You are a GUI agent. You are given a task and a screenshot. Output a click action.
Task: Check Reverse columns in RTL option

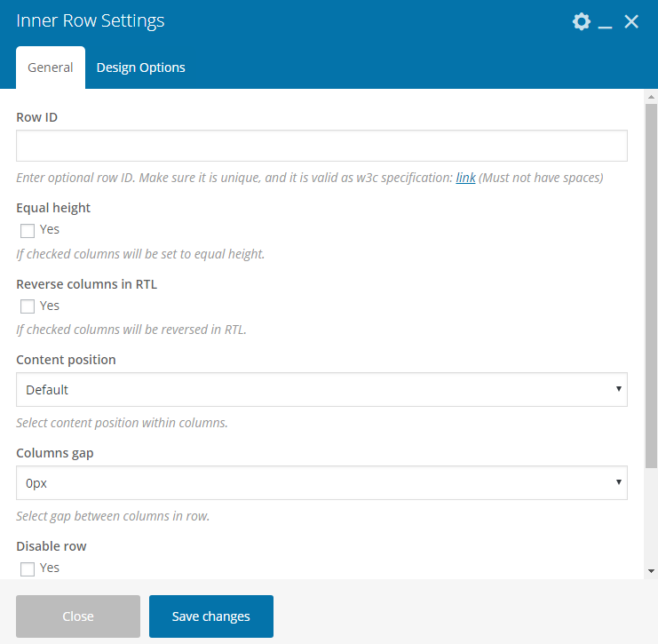tap(28, 306)
